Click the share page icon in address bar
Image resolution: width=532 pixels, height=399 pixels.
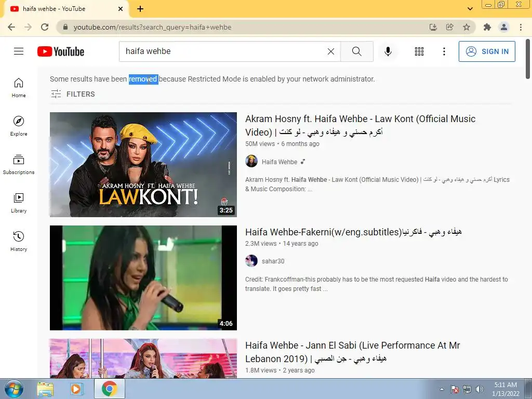(x=450, y=27)
